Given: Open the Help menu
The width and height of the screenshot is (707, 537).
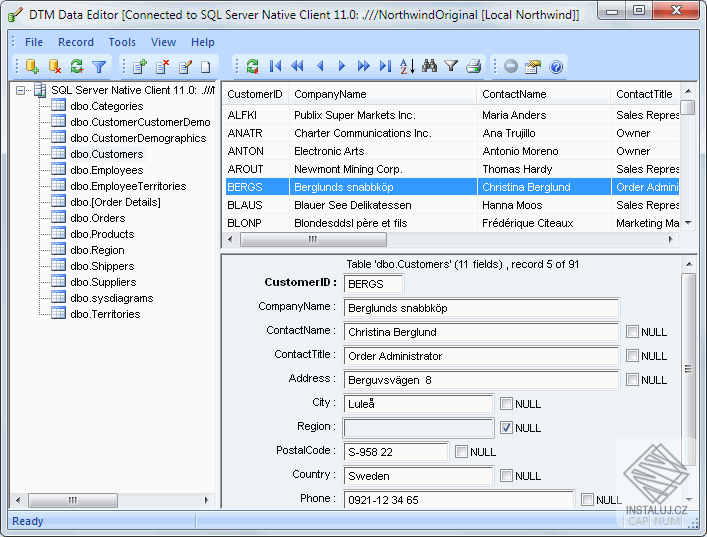Looking at the screenshot, I should [202, 42].
